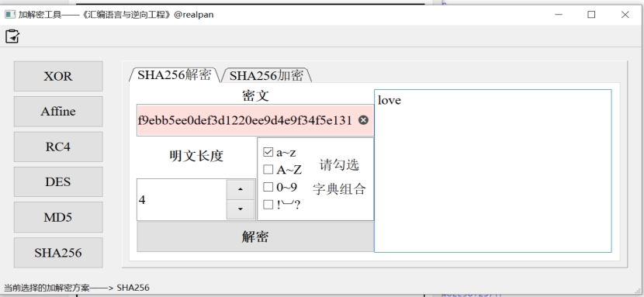This screenshot has width=644, height=297.
Task: Select the Affine cipher button
Action: (58, 112)
